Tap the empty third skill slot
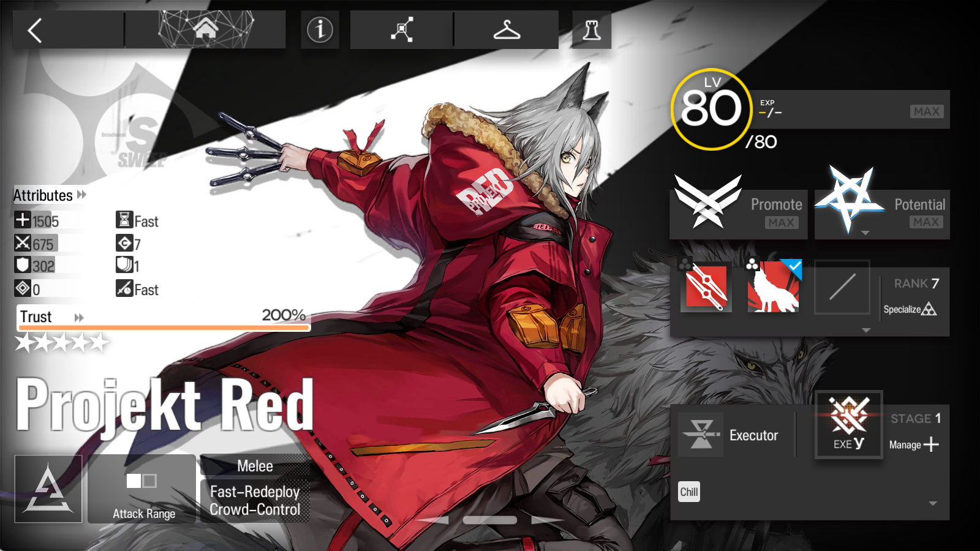The height and width of the screenshot is (551, 980). pos(842,287)
